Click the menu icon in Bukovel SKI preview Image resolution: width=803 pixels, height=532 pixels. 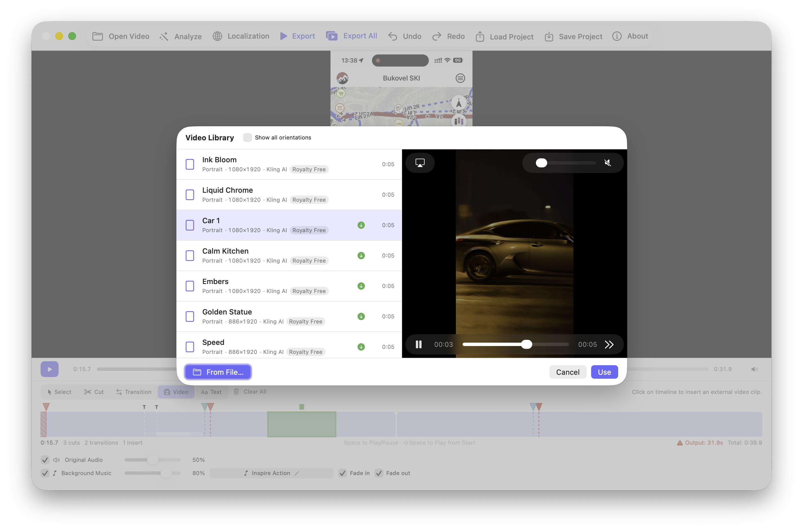click(460, 78)
